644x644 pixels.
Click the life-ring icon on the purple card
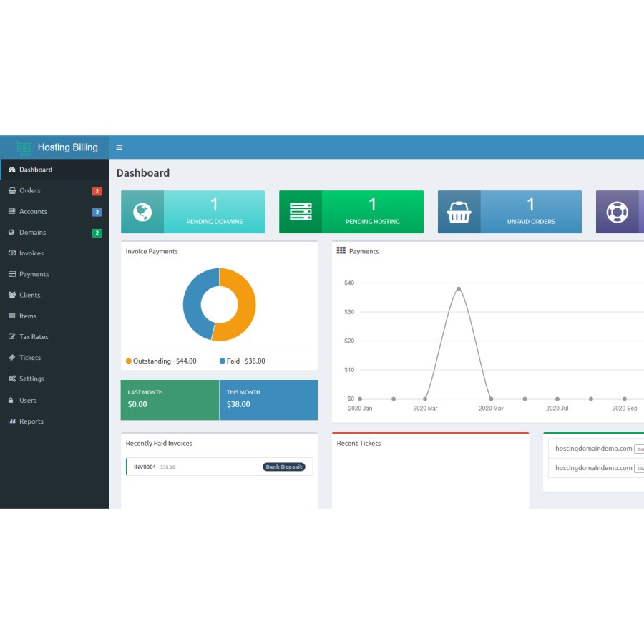click(617, 211)
